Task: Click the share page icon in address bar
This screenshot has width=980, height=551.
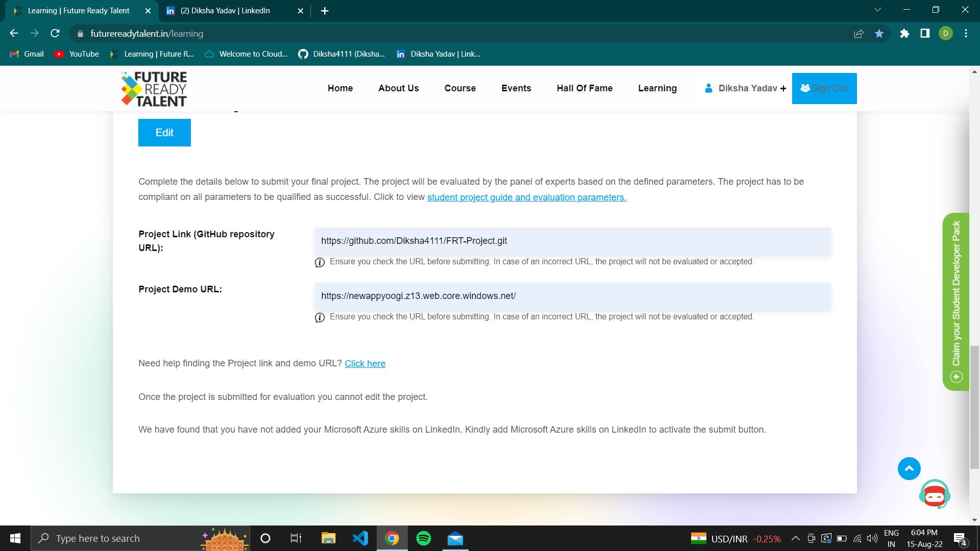Action: click(859, 34)
